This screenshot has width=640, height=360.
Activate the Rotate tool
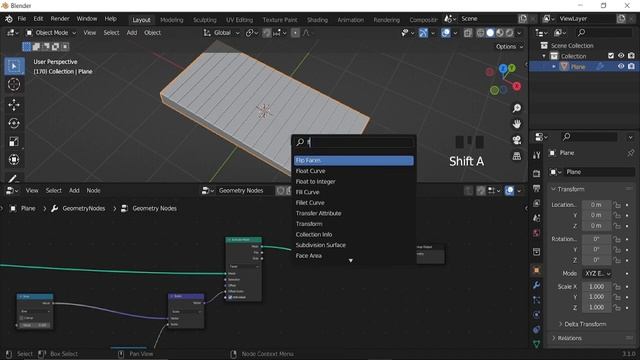click(x=14, y=123)
